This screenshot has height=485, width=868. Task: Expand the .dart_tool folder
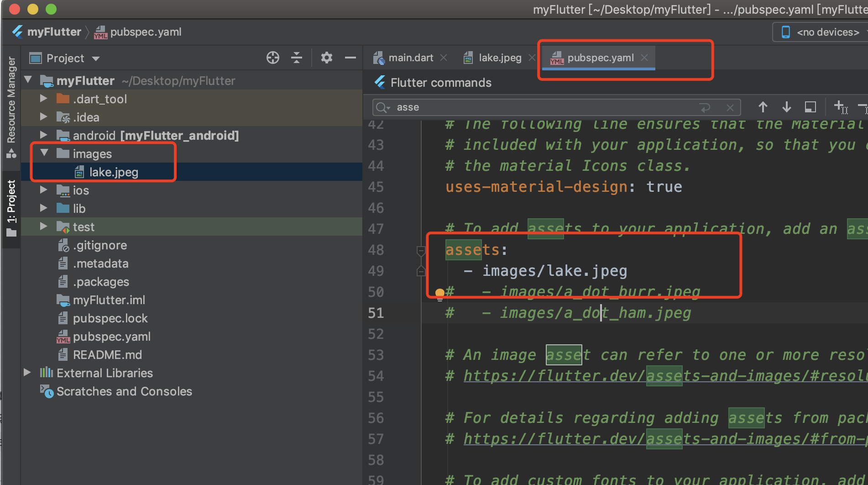(x=43, y=98)
